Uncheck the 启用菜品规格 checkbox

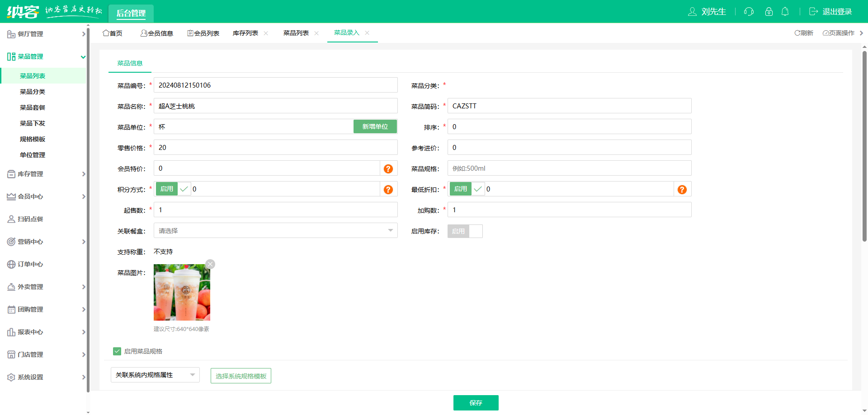117,351
